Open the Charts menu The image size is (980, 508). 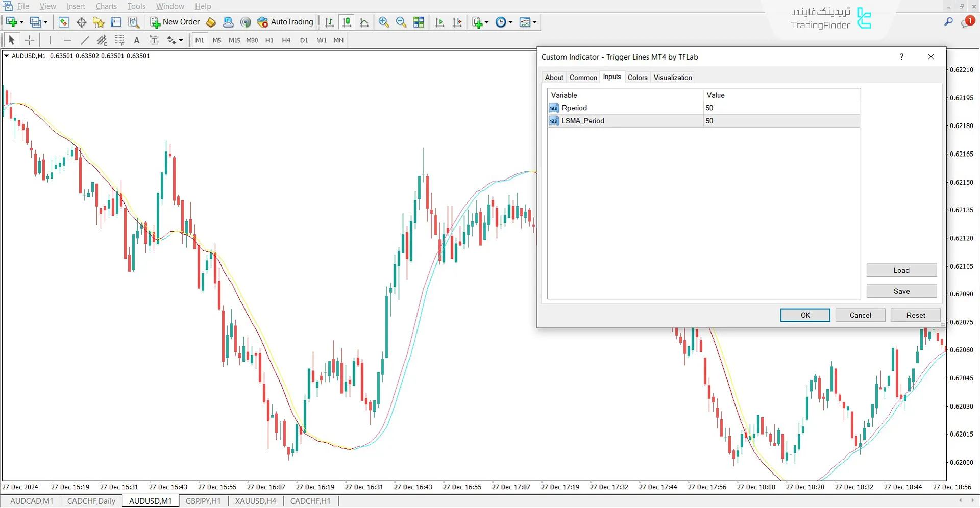point(106,6)
